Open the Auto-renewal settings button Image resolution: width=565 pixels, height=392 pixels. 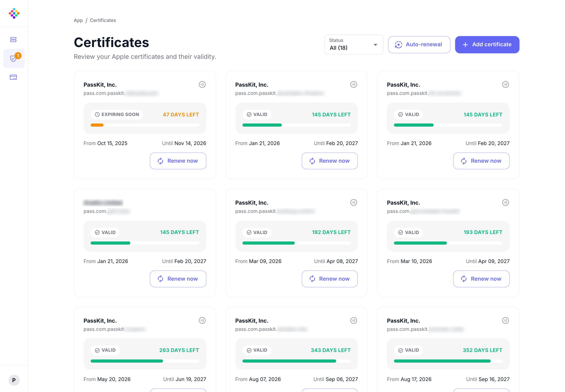pyautogui.click(x=419, y=45)
